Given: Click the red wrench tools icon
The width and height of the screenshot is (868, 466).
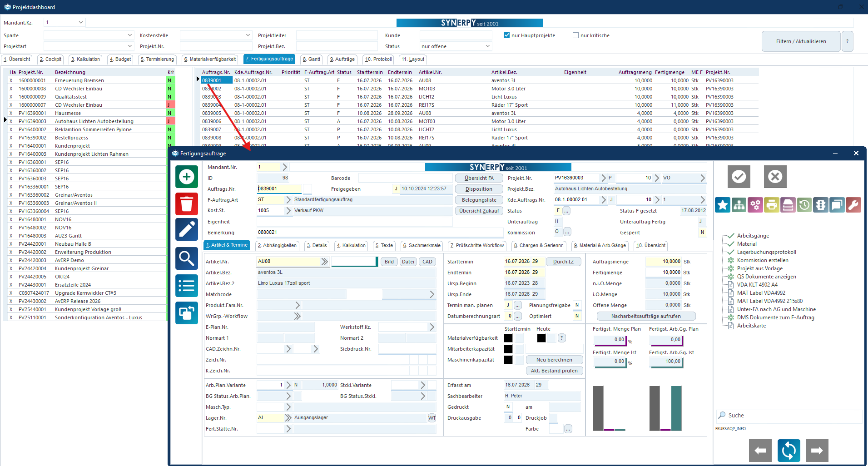Looking at the screenshot, I should point(853,205).
